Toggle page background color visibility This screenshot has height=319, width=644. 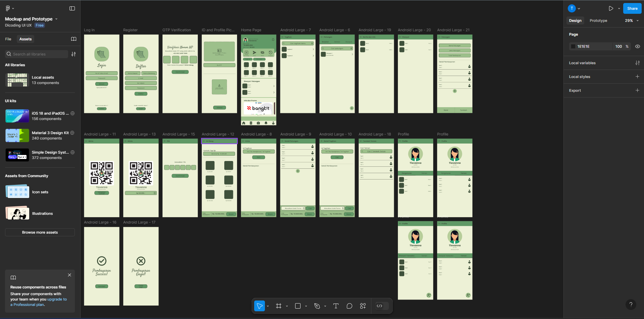tap(637, 46)
